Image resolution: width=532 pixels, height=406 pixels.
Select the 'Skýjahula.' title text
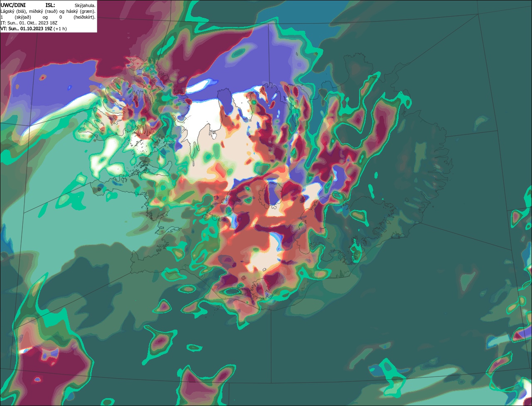click(x=85, y=5)
